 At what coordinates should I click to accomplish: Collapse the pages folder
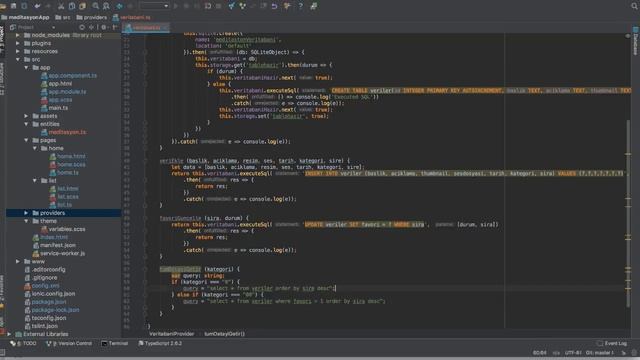click(27, 140)
